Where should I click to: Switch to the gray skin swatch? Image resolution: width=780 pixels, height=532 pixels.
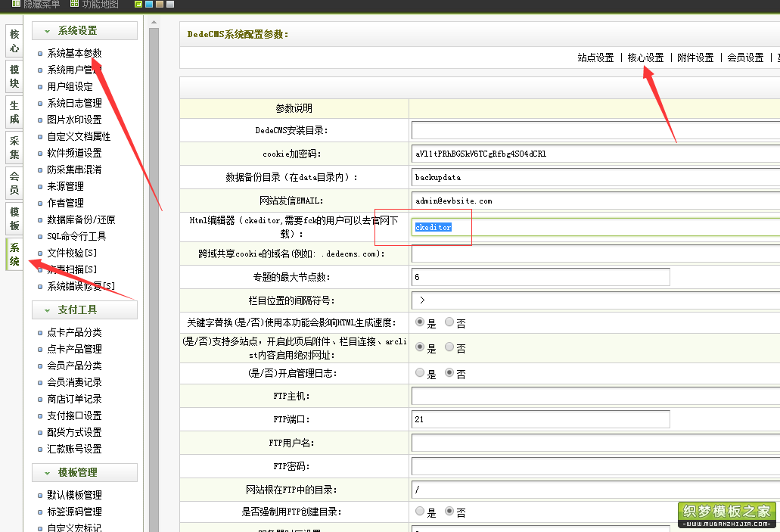coord(170,4)
